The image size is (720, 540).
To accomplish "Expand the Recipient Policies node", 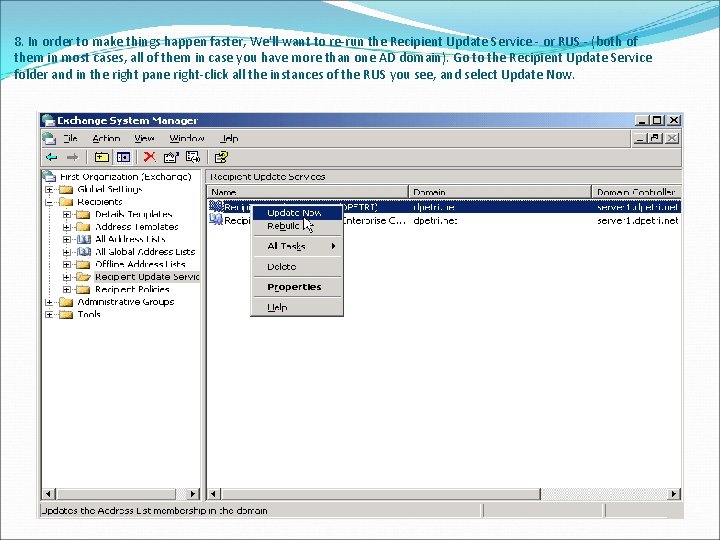I will [67, 289].
